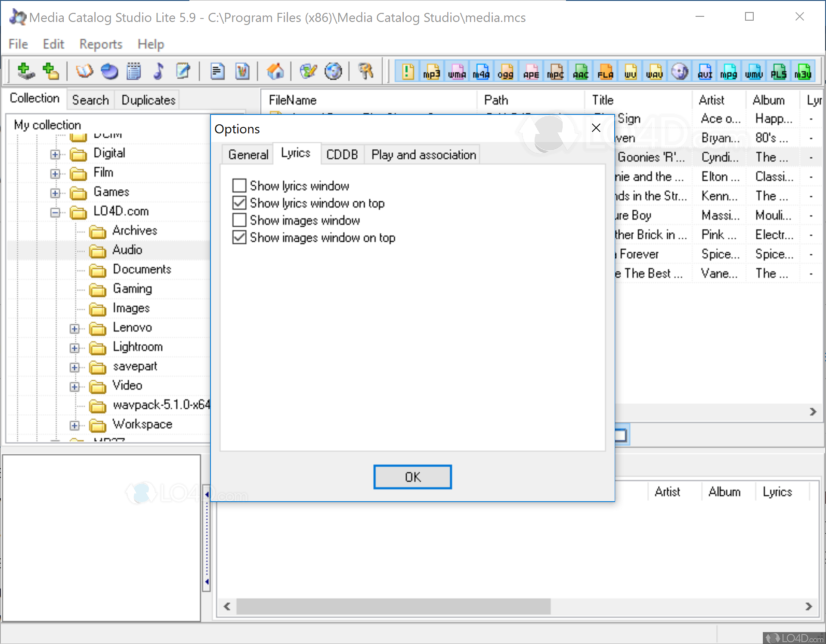This screenshot has width=826, height=644.
Task: Uncheck Show lyrics window on top
Action: coord(240,203)
